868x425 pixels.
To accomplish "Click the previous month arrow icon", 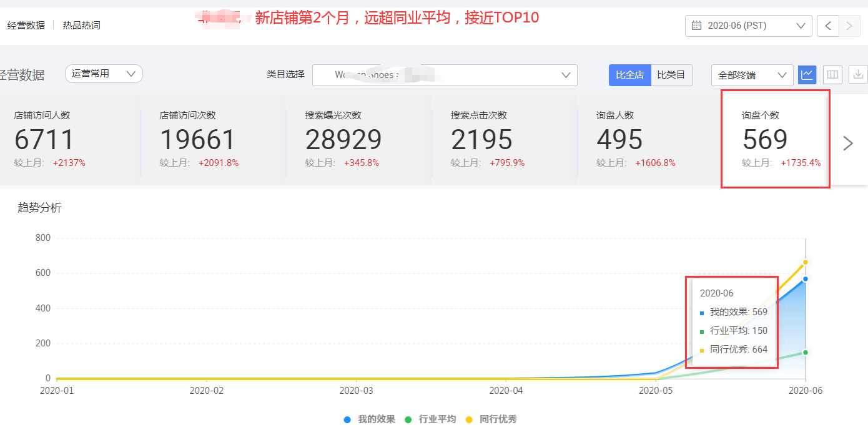I will coord(829,26).
